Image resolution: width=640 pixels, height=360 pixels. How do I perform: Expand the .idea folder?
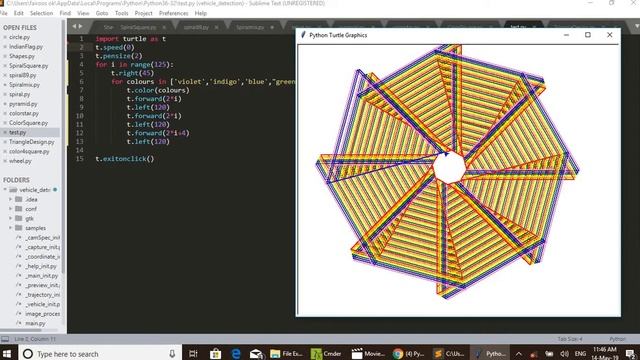pyautogui.click(x=11, y=199)
